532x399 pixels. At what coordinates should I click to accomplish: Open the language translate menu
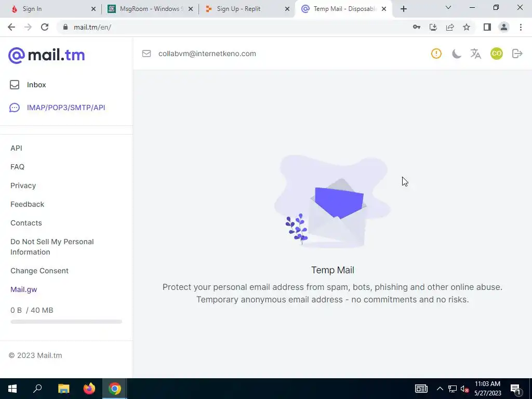tap(476, 54)
